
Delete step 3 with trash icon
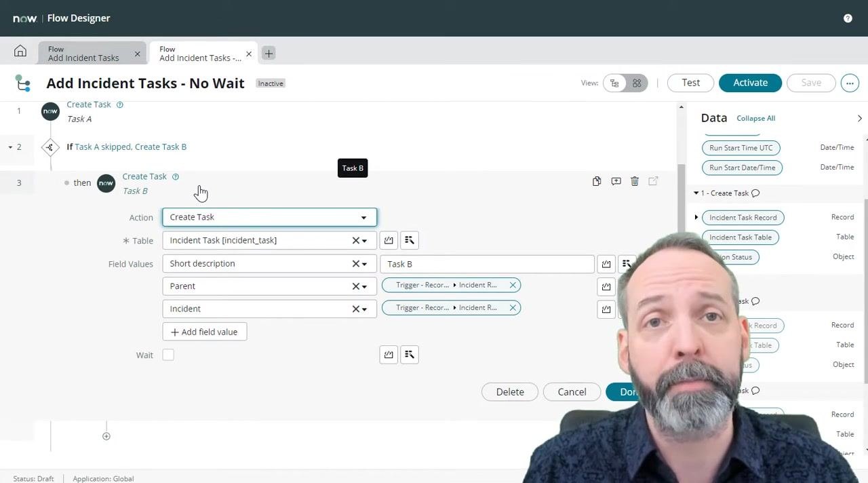pyautogui.click(x=635, y=181)
